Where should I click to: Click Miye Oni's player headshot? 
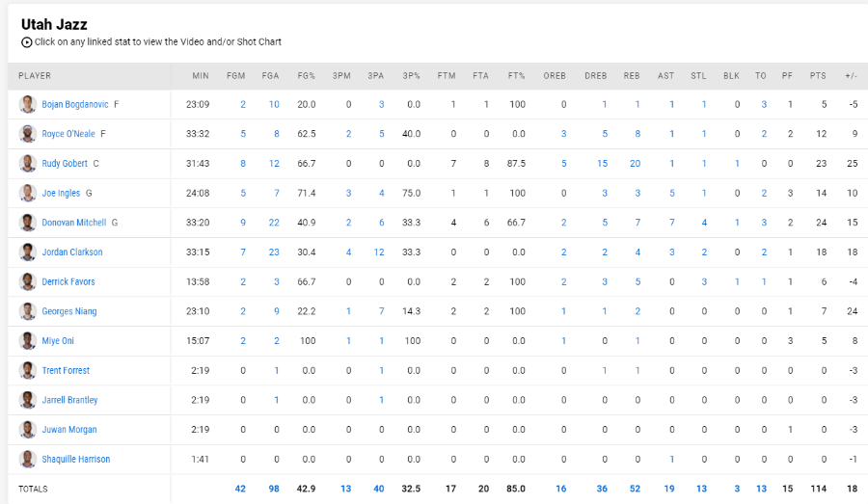pyautogui.click(x=28, y=341)
